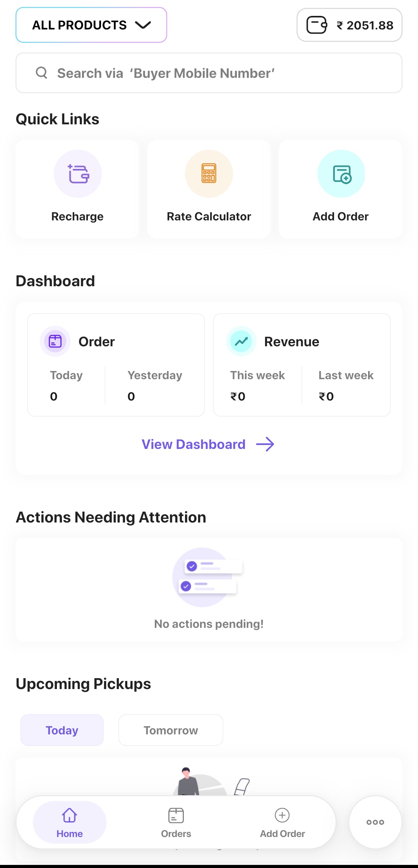Click the View Dashboard link
Screen dimensions: 418x868
click(x=194, y=444)
